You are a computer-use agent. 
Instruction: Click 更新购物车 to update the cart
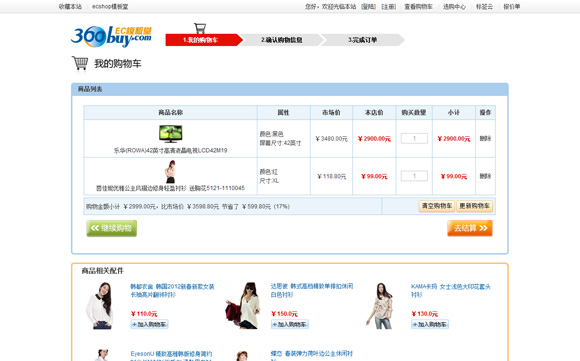(475, 206)
